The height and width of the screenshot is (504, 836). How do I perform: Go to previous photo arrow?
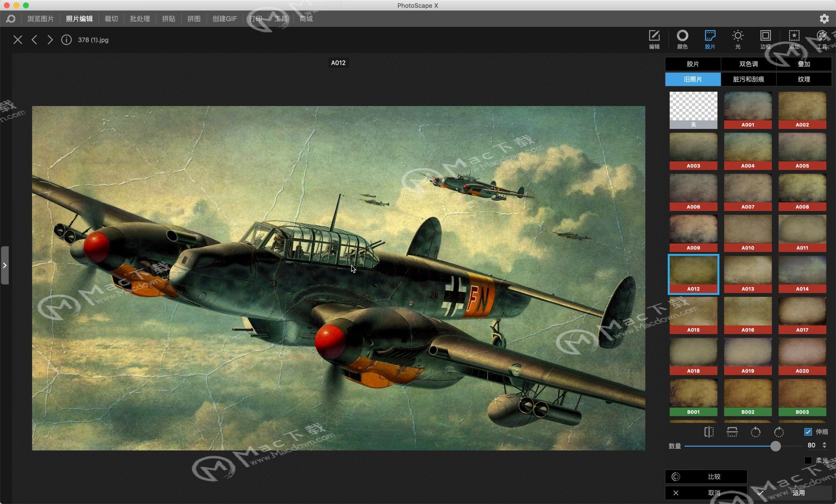[x=34, y=40]
